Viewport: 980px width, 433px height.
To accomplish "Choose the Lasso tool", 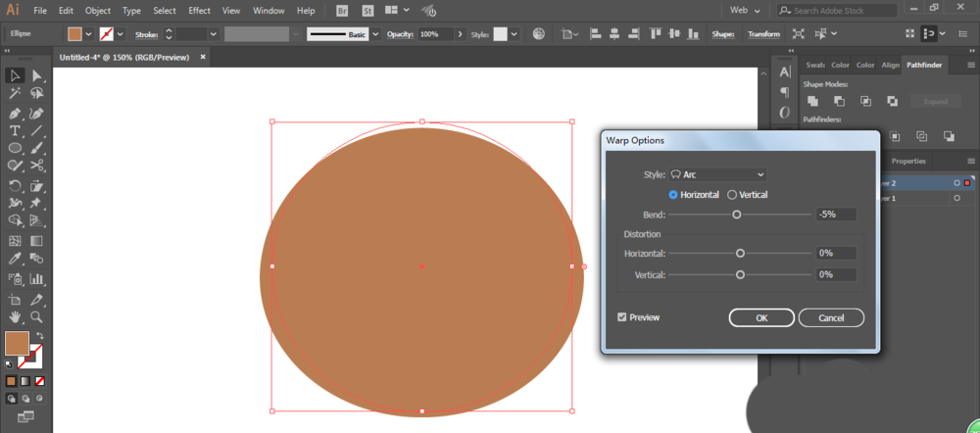I will coord(37,94).
